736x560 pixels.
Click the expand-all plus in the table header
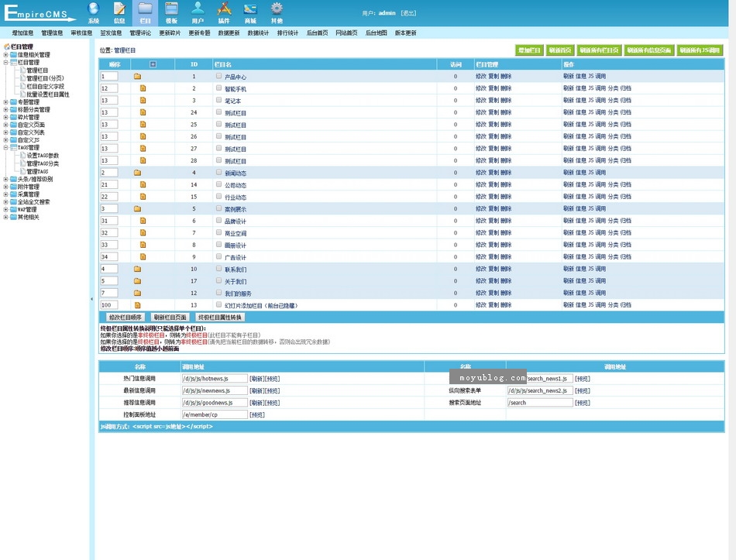click(153, 64)
